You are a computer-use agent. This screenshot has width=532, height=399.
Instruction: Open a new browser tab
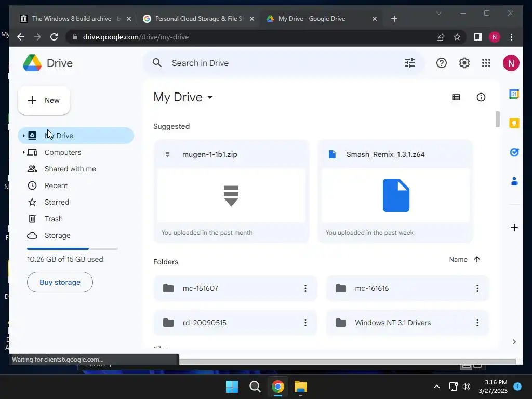394,19
